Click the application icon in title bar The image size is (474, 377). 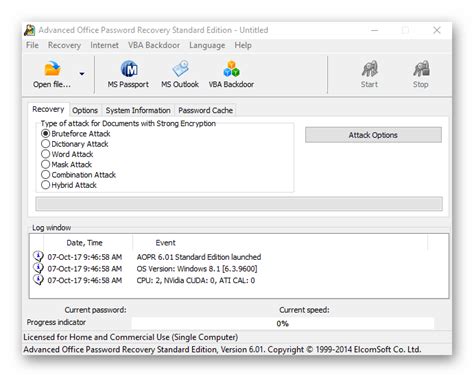tap(30, 30)
